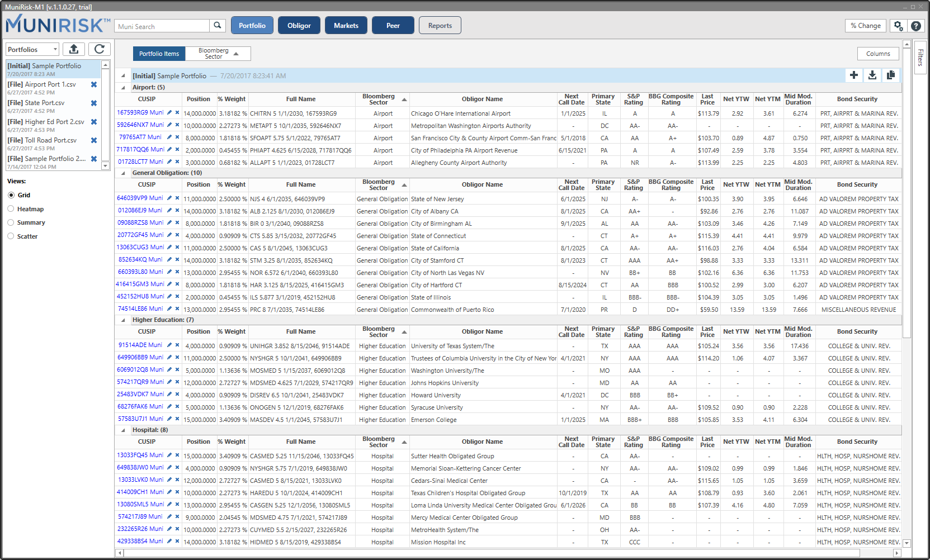Click the download portfolio icon
The image size is (930, 560).
[x=872, y=75]
